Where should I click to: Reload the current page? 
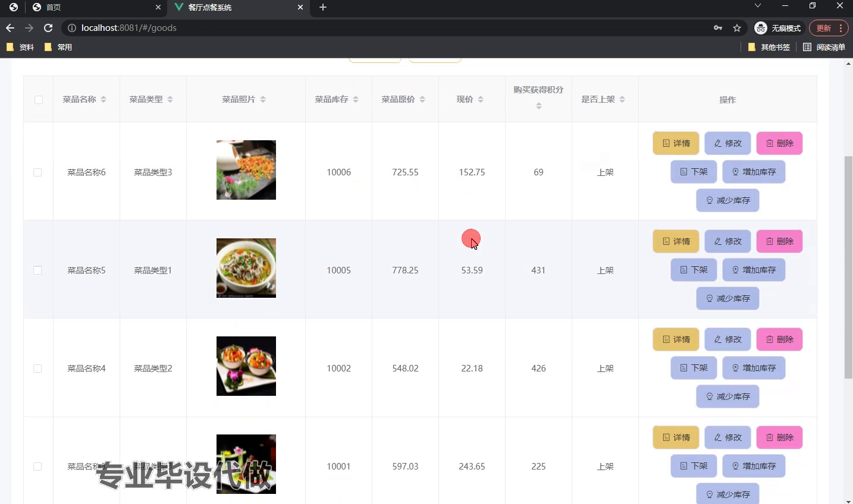pyautogui.click(x=48, y=28)
